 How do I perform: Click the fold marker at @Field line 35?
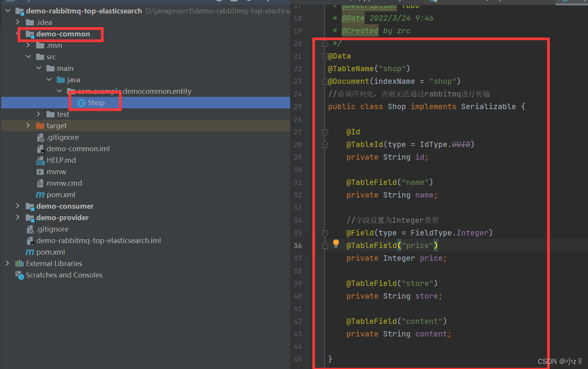click(325, 233)
